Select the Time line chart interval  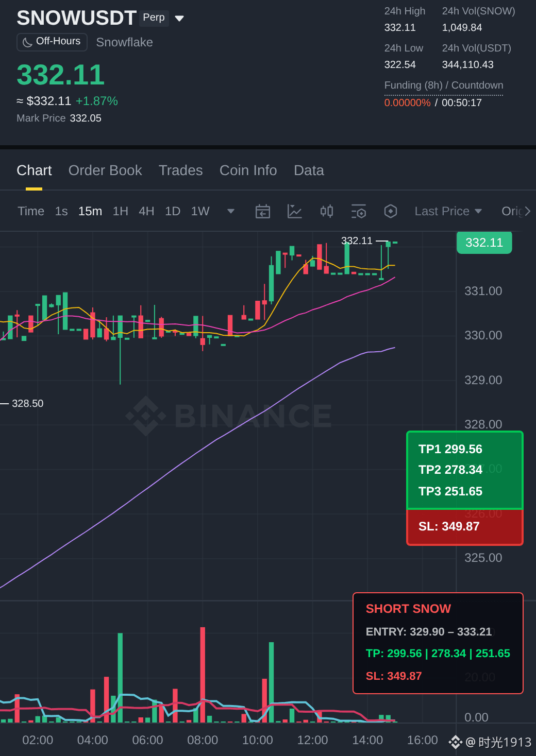31,211
